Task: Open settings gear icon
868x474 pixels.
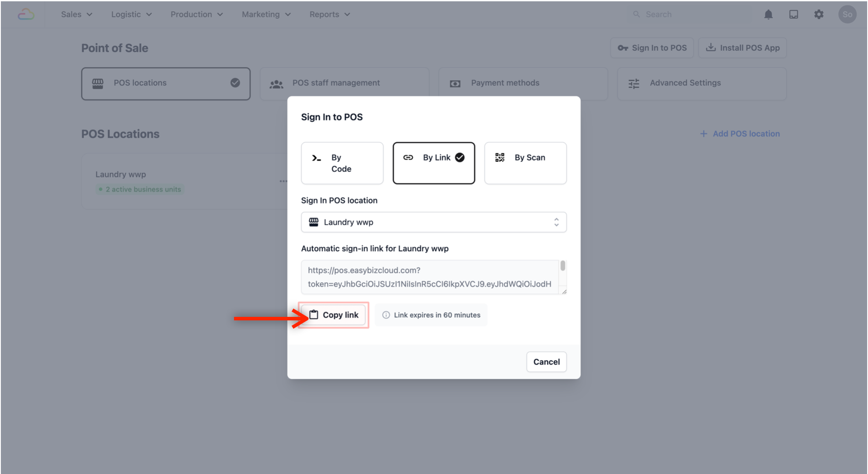Action: point(819,14)
